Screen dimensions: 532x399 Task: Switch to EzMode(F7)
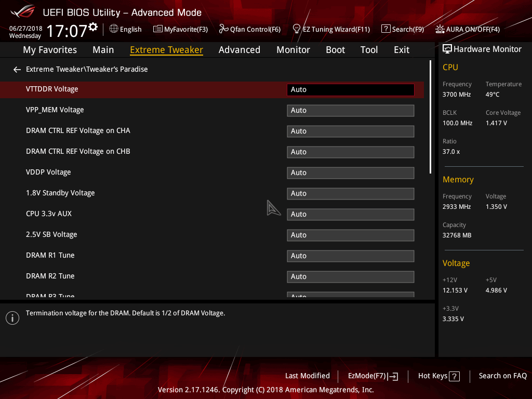click(373, 376)
